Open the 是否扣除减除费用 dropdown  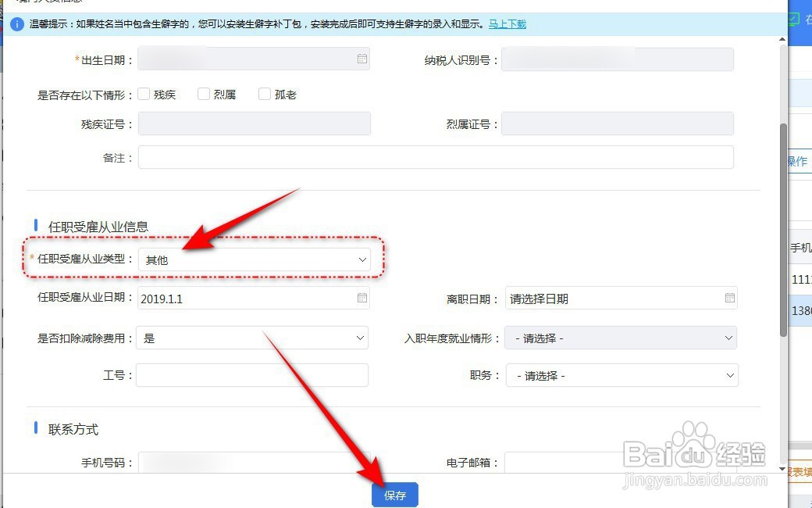pyautogui.click(x=251, y=338)
